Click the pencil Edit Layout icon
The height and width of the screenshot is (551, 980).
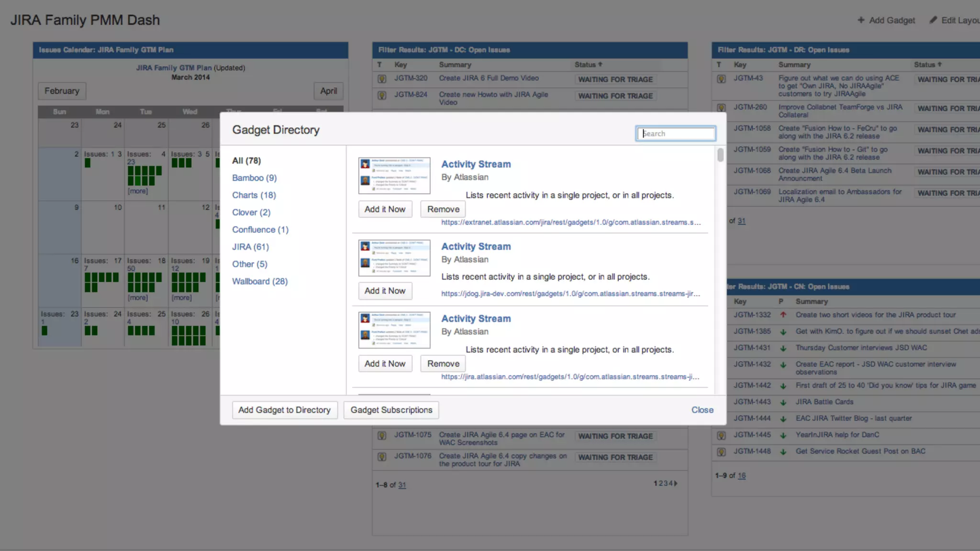tap(933, 20)
